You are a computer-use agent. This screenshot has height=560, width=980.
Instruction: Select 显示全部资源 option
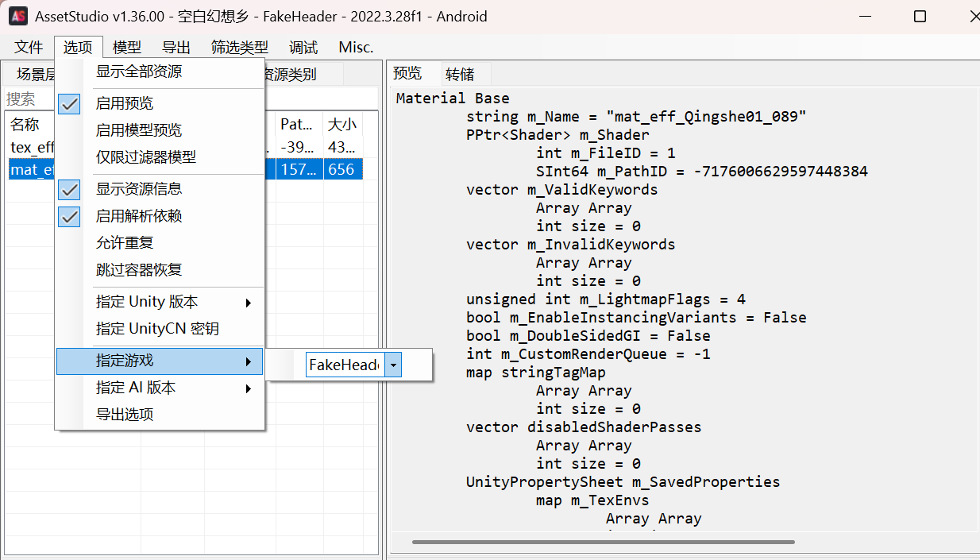(x=159, y=71)
